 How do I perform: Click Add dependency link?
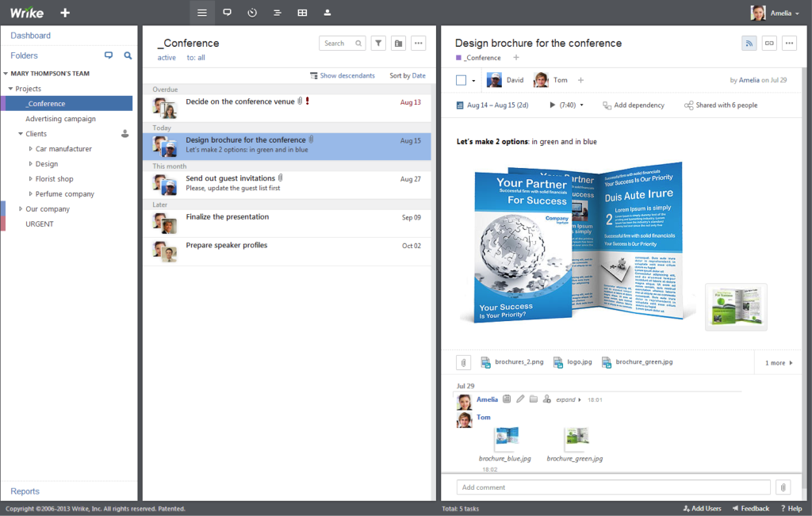[x=634, y=105]
